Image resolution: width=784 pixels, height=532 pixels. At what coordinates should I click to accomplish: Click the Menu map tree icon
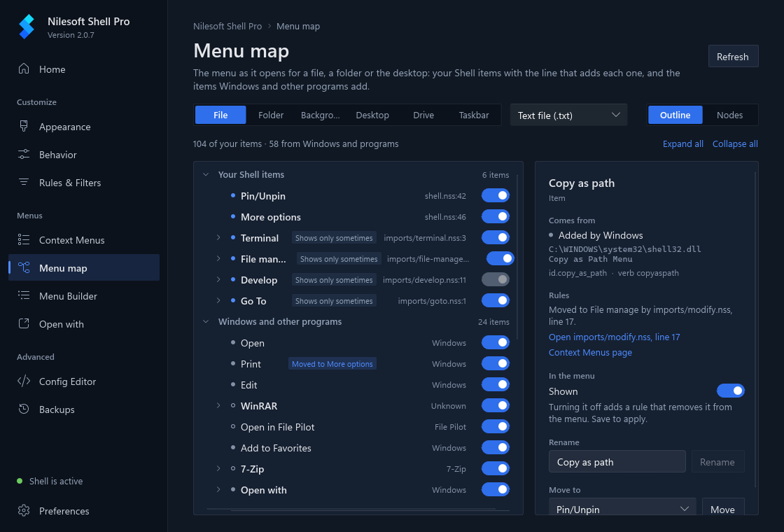pos(24,268)
